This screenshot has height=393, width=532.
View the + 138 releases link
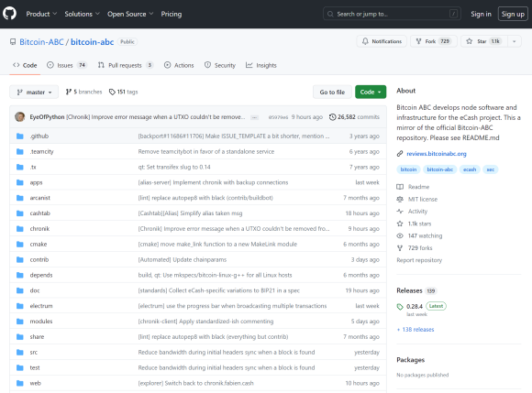[416, 329]
